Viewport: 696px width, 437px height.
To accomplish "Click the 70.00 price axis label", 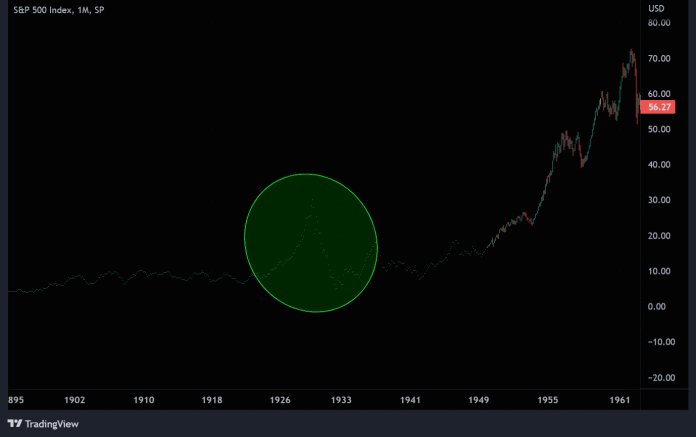I will 659,59.
